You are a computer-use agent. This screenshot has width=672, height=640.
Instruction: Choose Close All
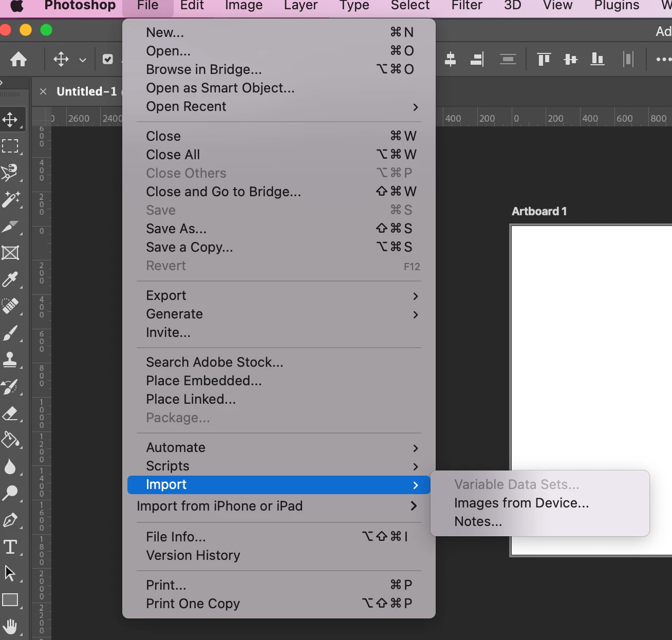279,155
